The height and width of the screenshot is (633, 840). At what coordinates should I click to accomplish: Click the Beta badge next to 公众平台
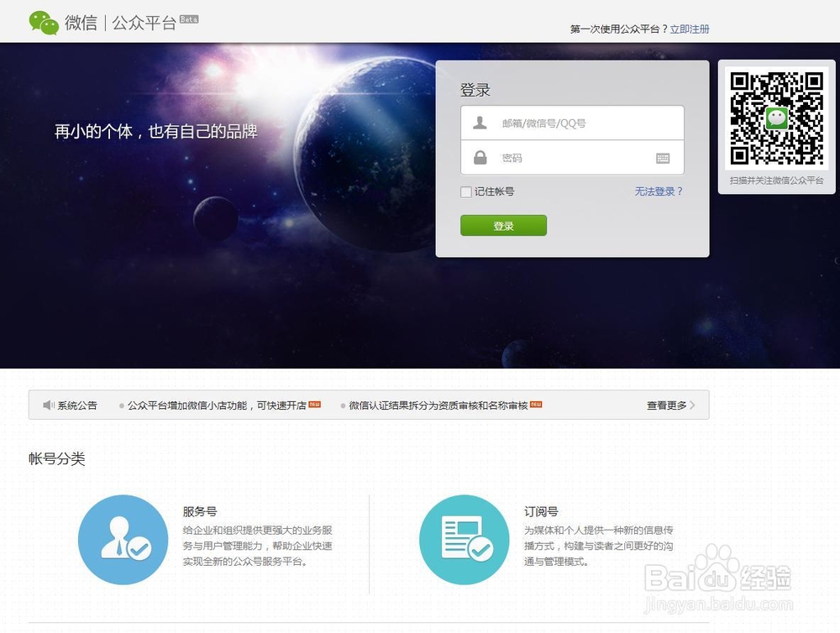188,19
